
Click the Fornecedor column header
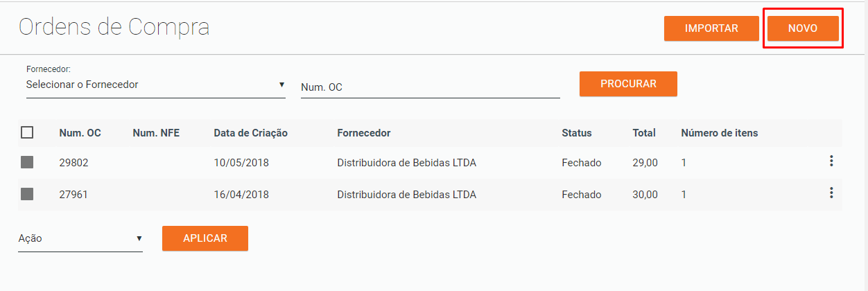tap(364, 133)
